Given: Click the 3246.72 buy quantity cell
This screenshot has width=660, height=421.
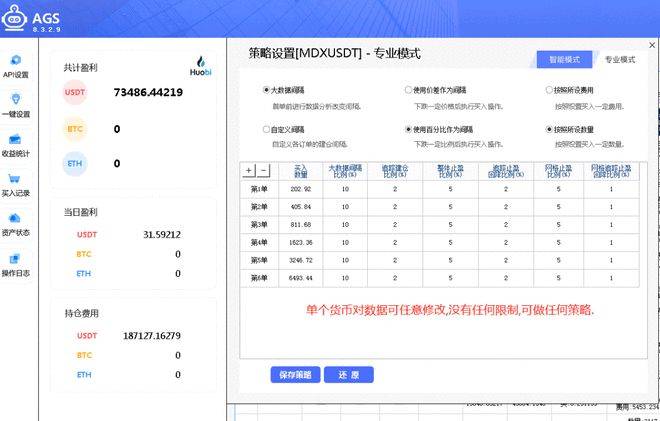Looking at the screenshot, I should tap(301, 260).
